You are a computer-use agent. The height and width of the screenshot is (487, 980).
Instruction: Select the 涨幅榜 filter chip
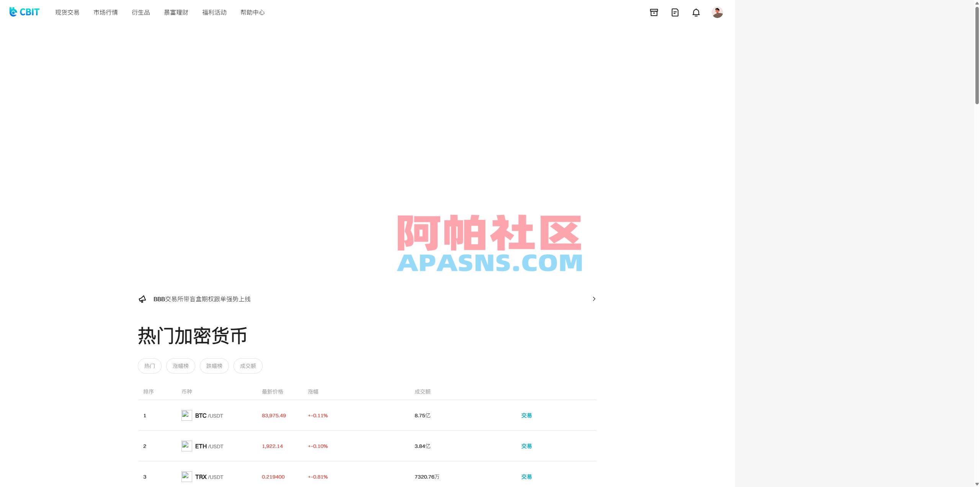(181, 366)
